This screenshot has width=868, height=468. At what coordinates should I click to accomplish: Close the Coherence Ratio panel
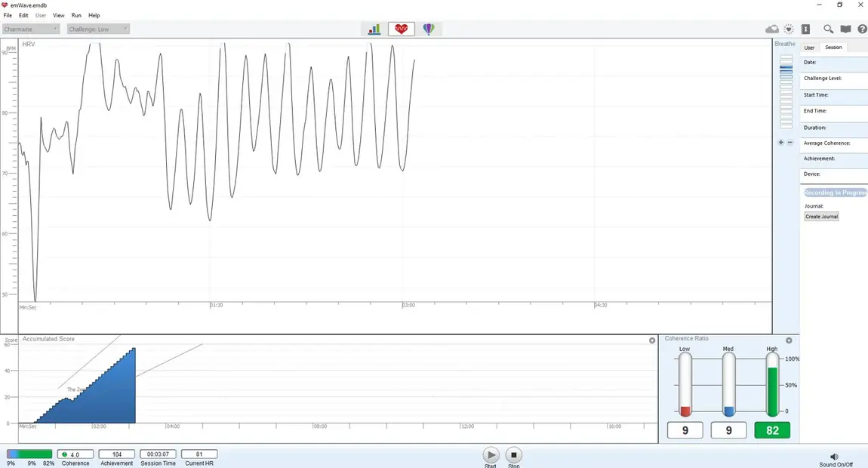pos(789,340)
